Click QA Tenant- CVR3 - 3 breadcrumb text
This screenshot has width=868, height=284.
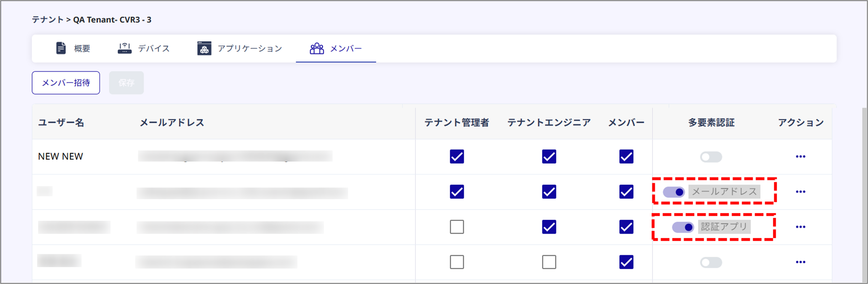(112, 20)
